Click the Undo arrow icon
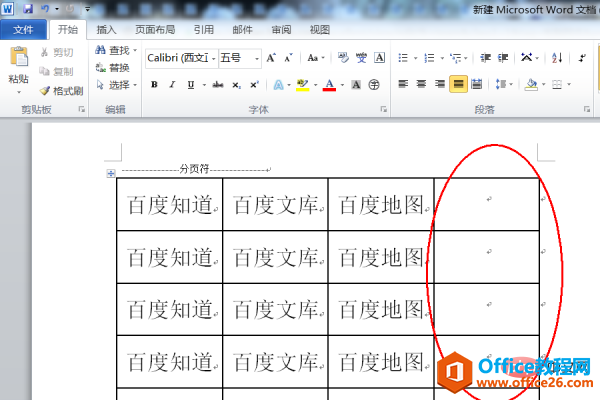This screenshot has width=600, height=400. click(45, 8)
